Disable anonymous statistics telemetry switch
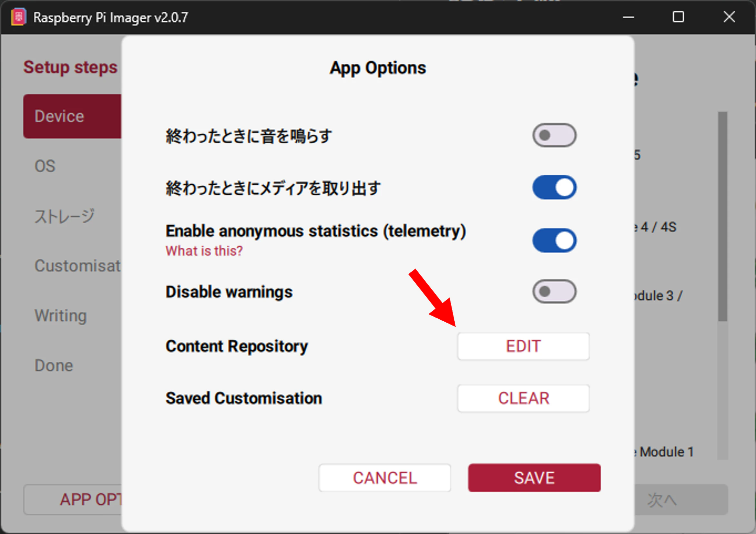This screenshot has width=756, height=534. click(554, 240)
